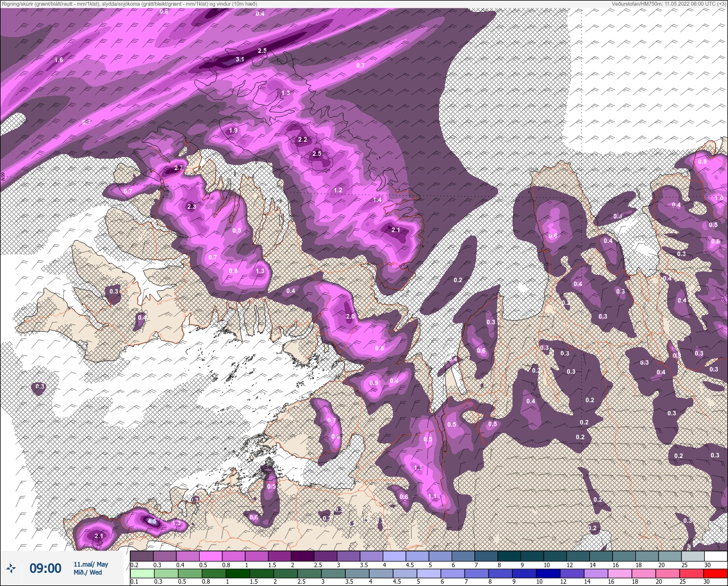Click the 1.4 precipitation value on map
728x586 pixels.
[x=378, y=200]
